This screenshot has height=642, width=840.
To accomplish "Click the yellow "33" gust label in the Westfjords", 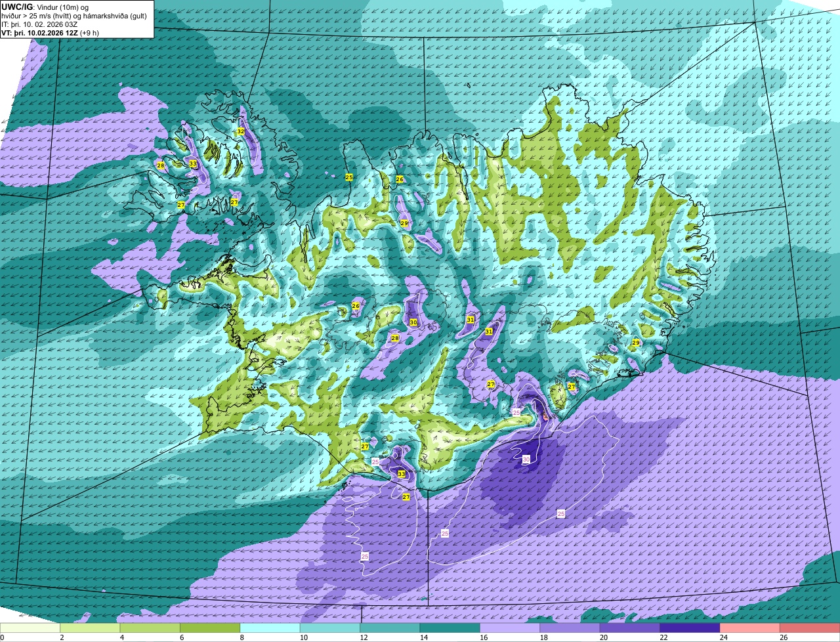I will 193,163.
